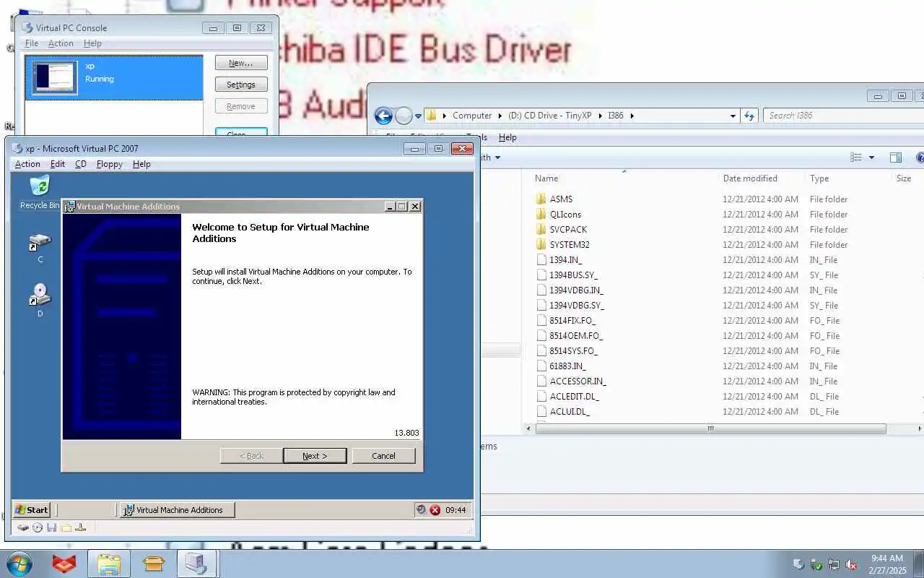Viewport: 924px width, 578px height.
Task: Open the change view dropdown arrow in Explorer
Action: [x=871, y=158]
